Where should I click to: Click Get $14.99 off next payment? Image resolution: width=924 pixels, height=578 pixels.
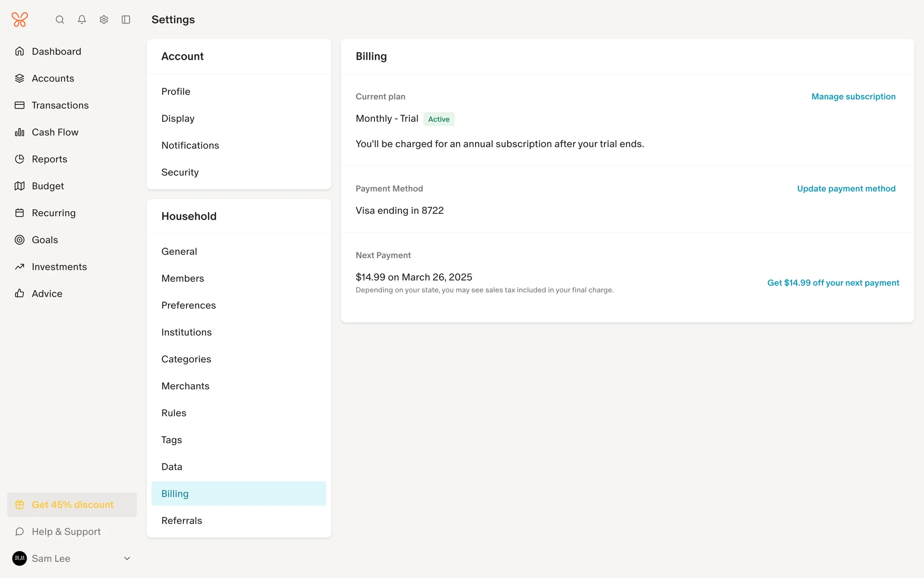click(x=833, y=283)
